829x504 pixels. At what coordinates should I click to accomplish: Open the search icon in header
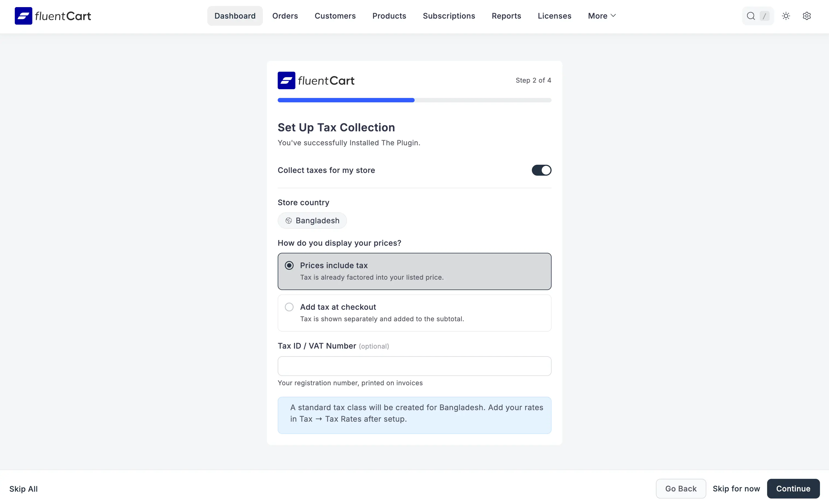(751, 16)
